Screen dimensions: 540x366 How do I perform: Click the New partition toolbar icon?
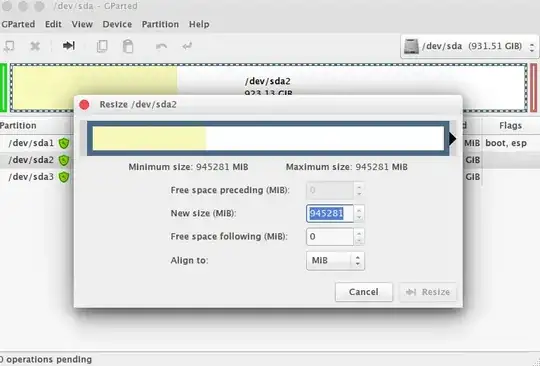[x=9, y=46]
